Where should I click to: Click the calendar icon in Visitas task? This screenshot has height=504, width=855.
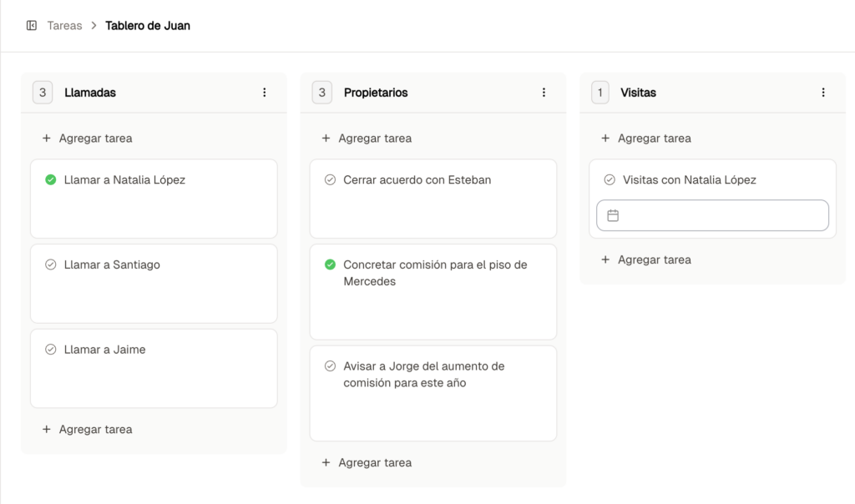coord(613,215)
